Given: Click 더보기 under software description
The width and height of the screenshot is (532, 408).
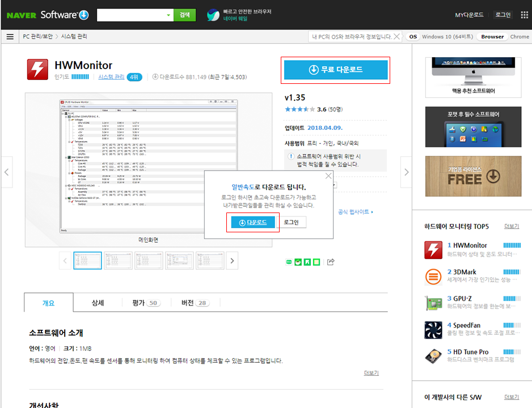Looking at the screenshot, I should [x=371, y=373].
